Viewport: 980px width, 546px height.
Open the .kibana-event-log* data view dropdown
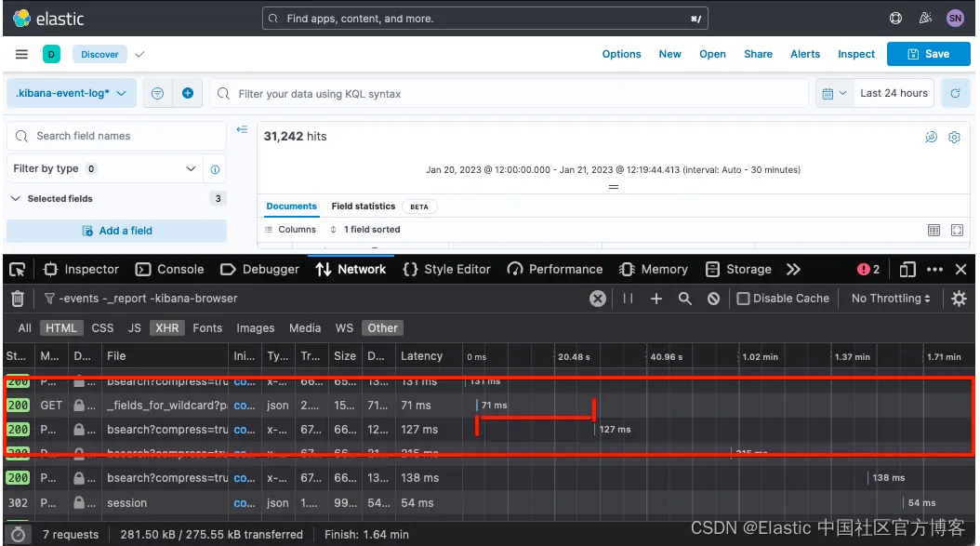pyautogui.click(x=72, y=93)
